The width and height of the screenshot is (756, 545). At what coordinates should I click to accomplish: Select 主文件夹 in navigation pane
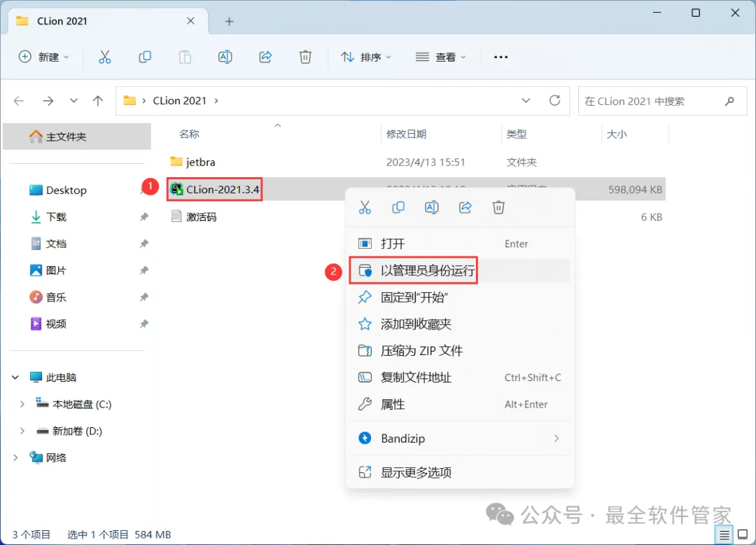tap(77, 137)
